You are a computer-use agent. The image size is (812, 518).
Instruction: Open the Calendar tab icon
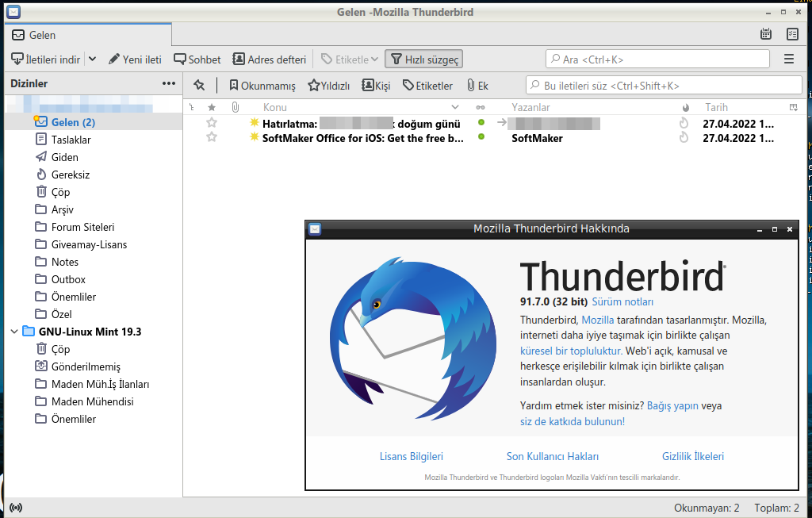[x=766, y=34]
